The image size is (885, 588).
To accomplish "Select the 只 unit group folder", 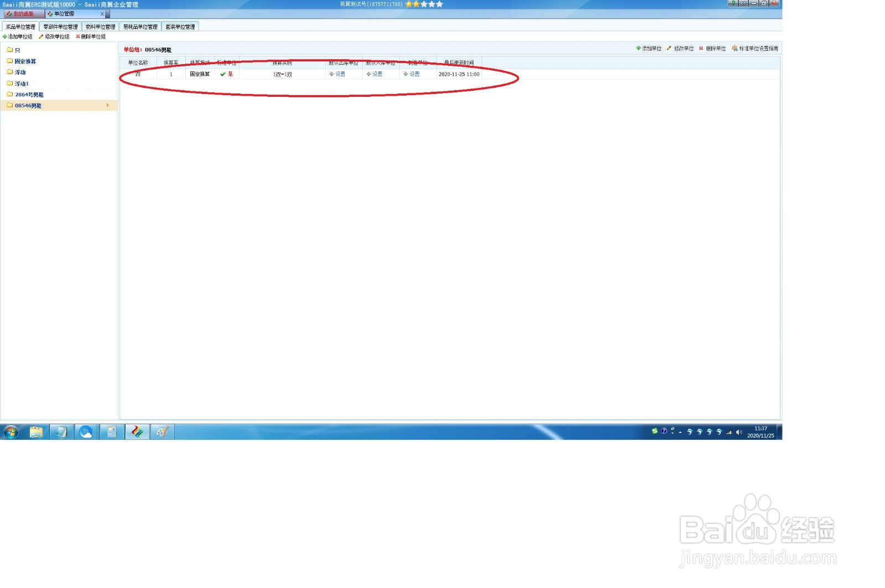I will 59,50.
